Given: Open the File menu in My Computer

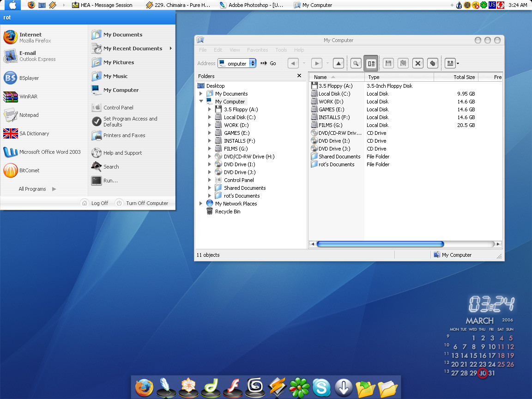Looking at the screenshot, I should pos(203,50).
